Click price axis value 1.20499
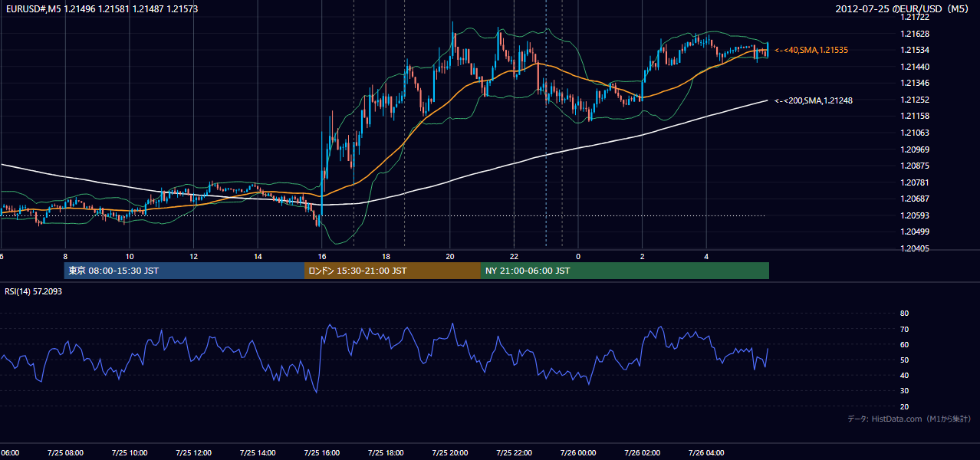Viewport: 980px width, 460px height. pos(916,232)
